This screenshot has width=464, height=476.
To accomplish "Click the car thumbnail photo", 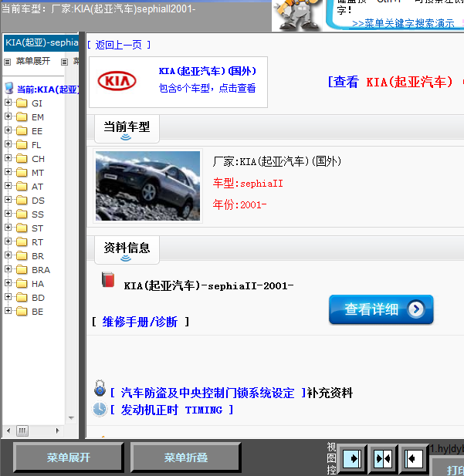I will (x=147, y=186).
